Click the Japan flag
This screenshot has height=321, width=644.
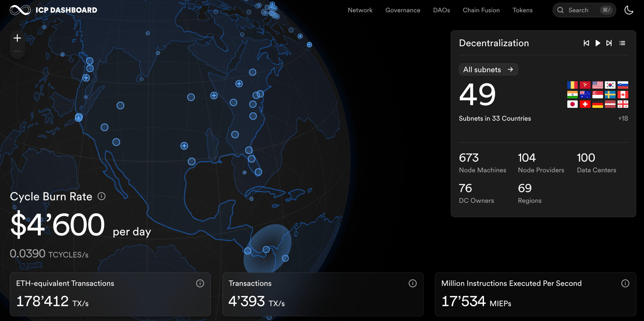(x=572, y=104)
